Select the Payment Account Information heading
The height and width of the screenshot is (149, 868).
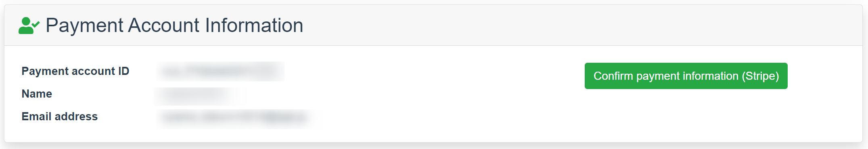tap(174, 26)
